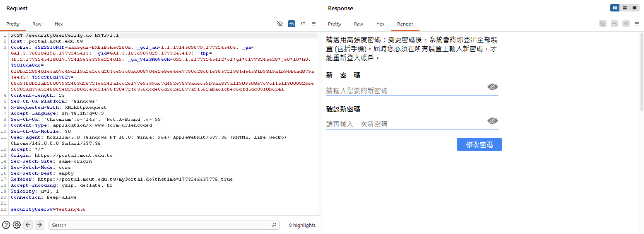Click the 新密碼 field label
This screenshot has width=644, height=234.
pos(343,75)
